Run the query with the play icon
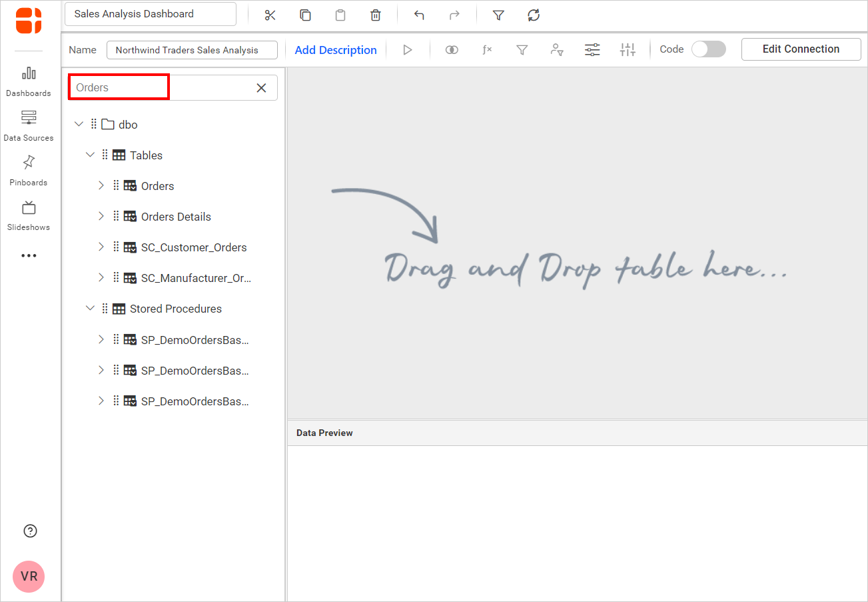868x602 pixels. (x=408, y=50)
